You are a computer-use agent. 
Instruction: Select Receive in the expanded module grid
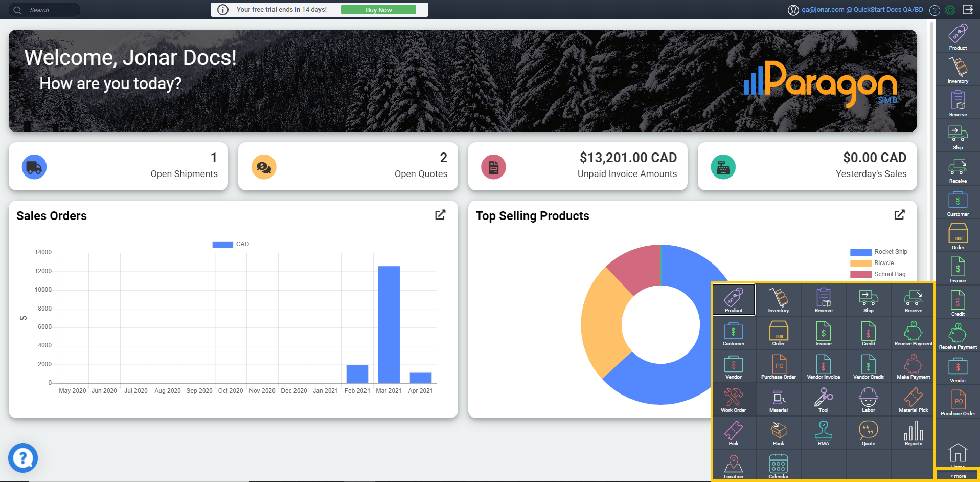pos(914,299)
